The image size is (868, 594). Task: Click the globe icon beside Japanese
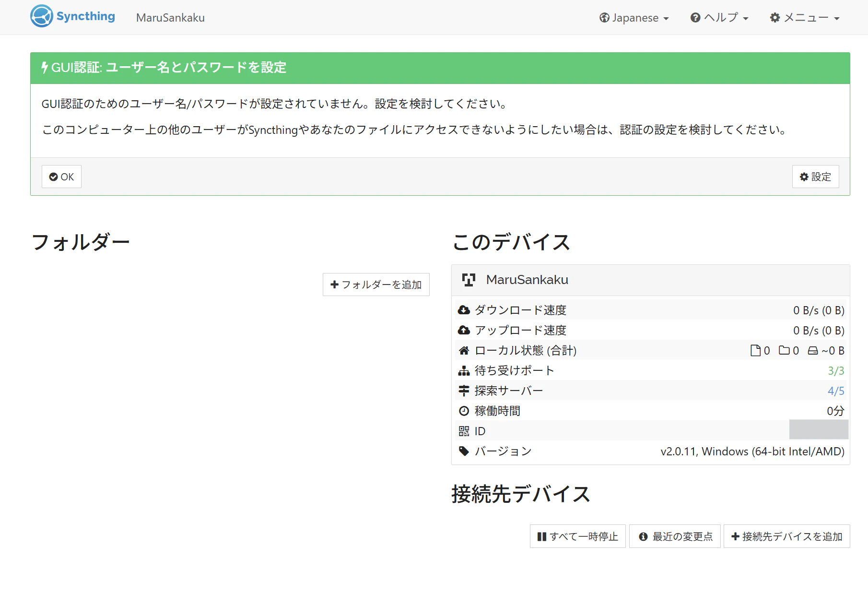(604, 18)
